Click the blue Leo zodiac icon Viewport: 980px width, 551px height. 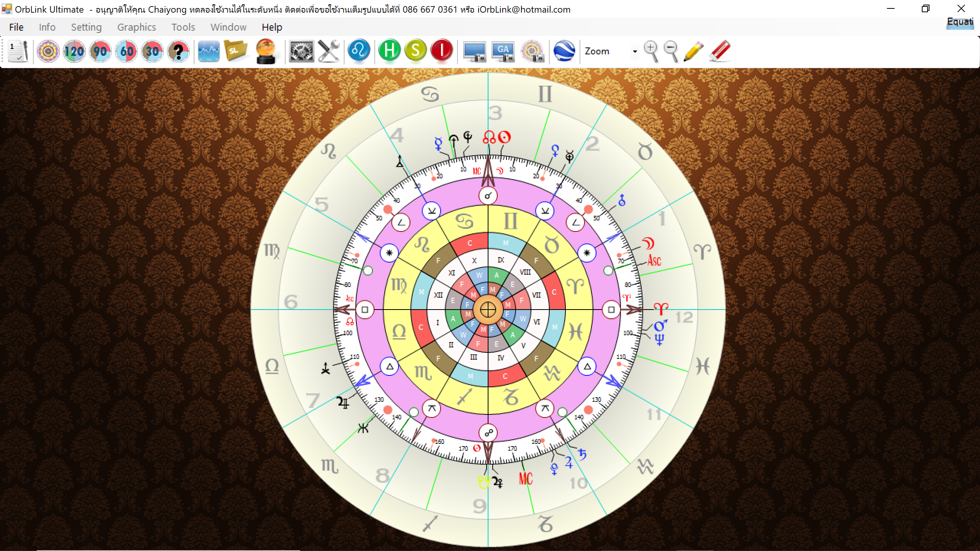tap(359, 50)
